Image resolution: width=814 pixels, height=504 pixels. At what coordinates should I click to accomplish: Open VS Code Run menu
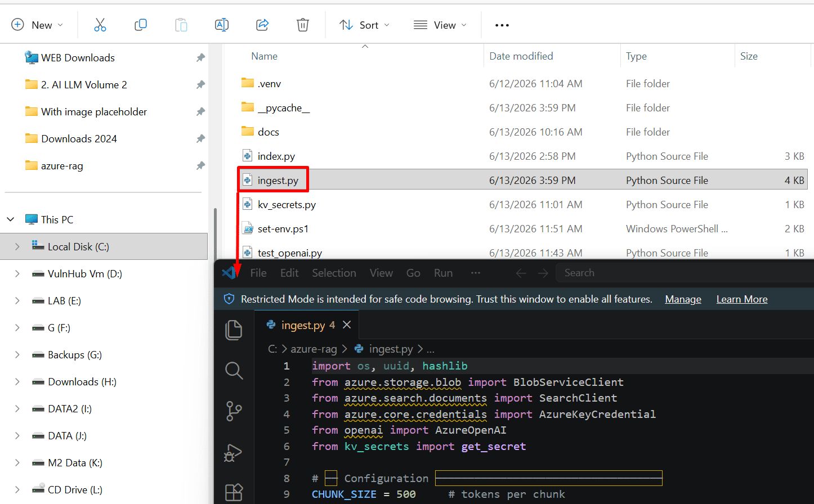tap(444, 273)
